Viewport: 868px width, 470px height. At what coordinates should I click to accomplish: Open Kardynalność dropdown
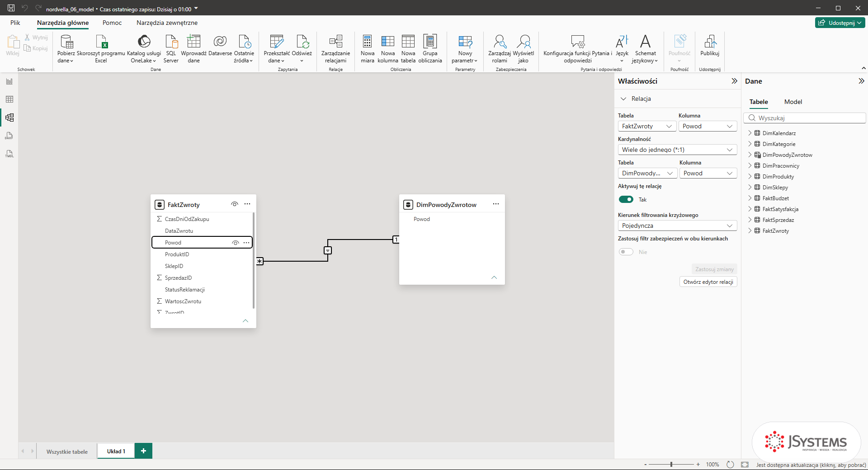pyautogui.click(x=677, y=150)
